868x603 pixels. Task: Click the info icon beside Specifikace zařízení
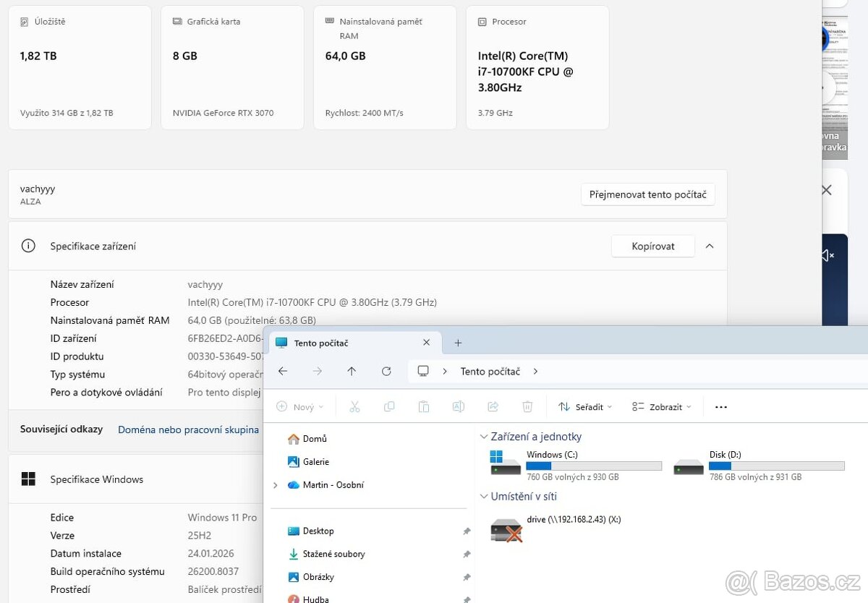pyautogui.click(x=28, y=246)
